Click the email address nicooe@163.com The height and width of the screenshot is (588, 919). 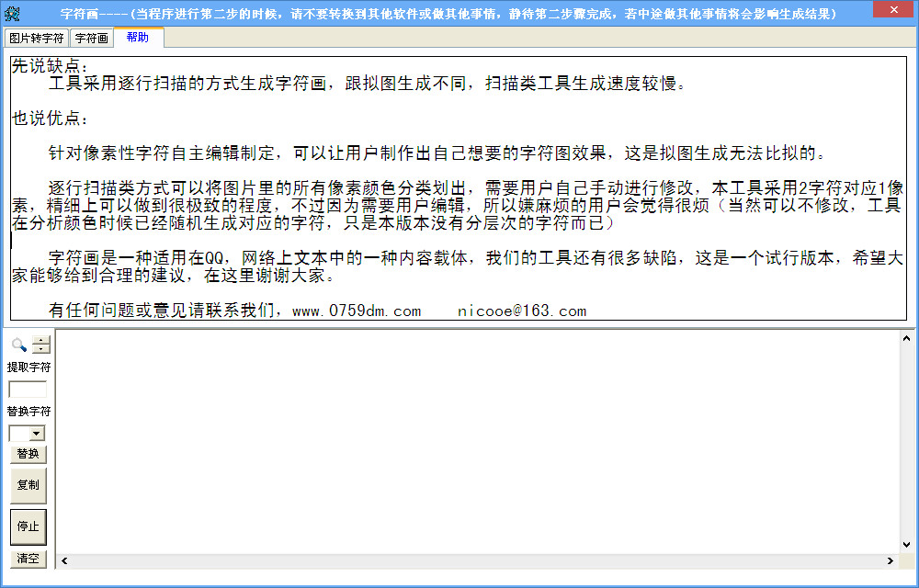coord(522,311)
